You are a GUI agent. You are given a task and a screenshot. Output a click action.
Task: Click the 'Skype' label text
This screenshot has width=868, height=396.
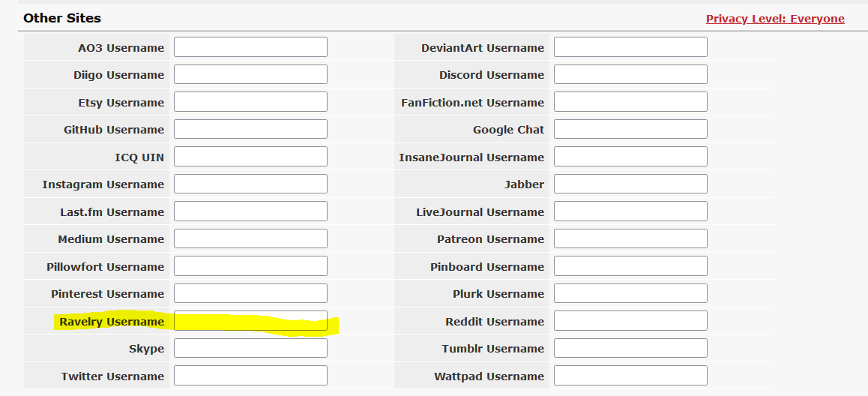(146, 349)
